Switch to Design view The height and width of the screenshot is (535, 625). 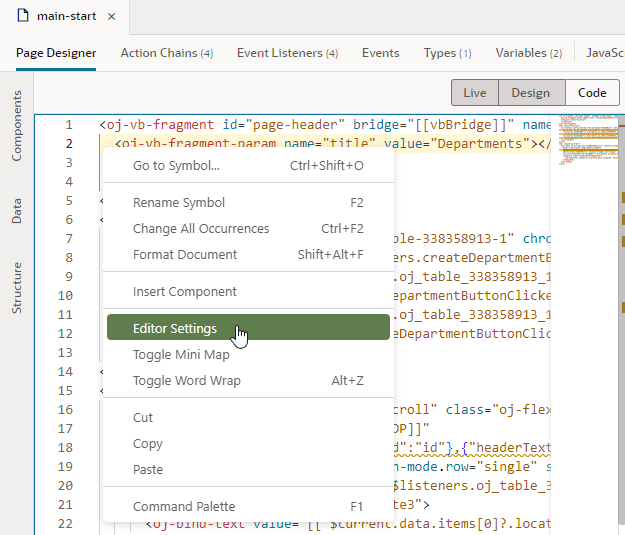coord(531,92)
